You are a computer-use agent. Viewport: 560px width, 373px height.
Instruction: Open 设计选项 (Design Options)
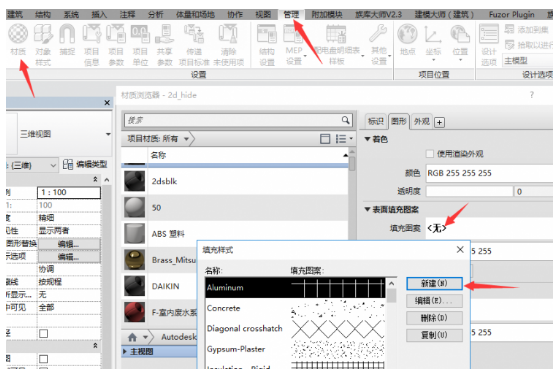[489, 44]
